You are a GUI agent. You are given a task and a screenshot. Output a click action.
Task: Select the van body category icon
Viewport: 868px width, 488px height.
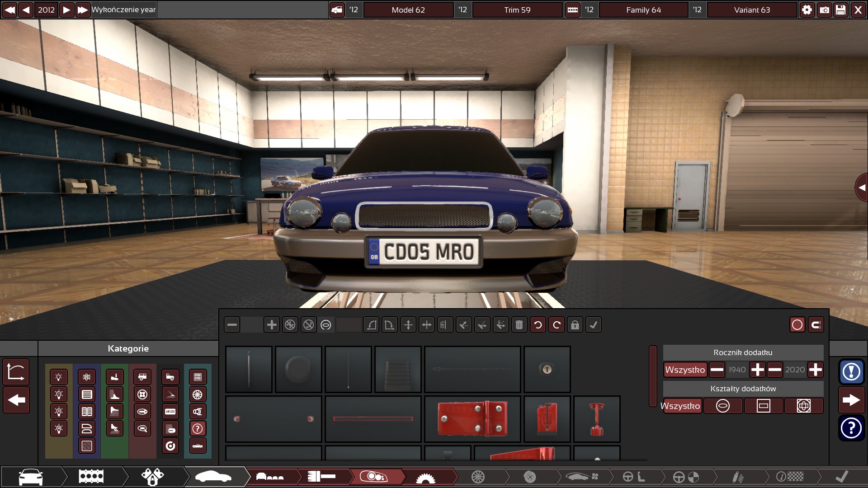click(142, 377)
